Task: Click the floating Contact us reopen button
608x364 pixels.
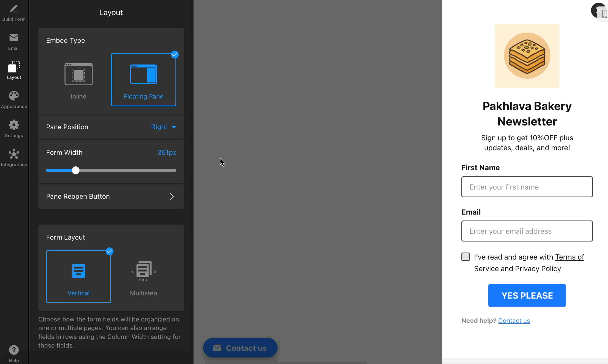Action: 240,348
